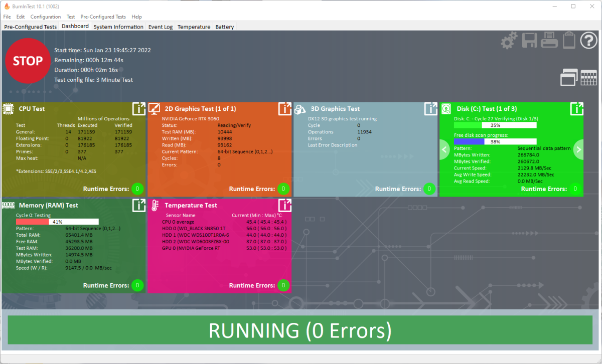The image size is (602, 364).
Task: Click the CPU Test panel title
Action: click(32, 109)
